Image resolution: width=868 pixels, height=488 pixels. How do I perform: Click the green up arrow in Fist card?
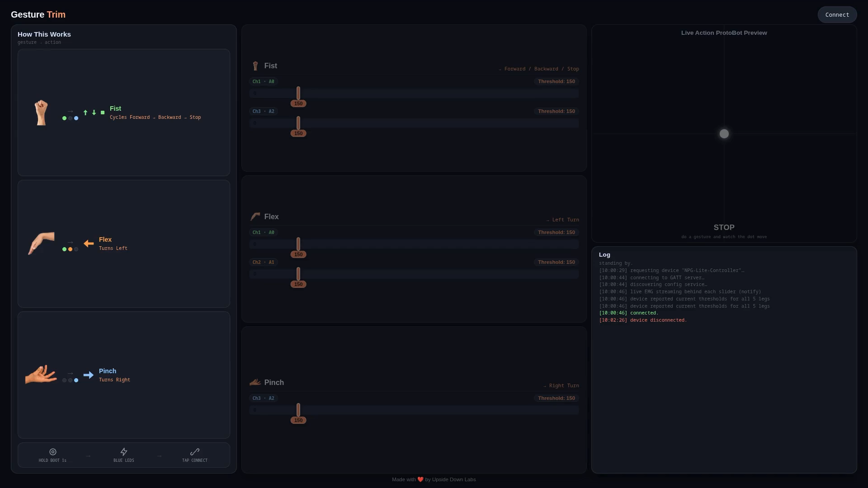tap(85, 113)
